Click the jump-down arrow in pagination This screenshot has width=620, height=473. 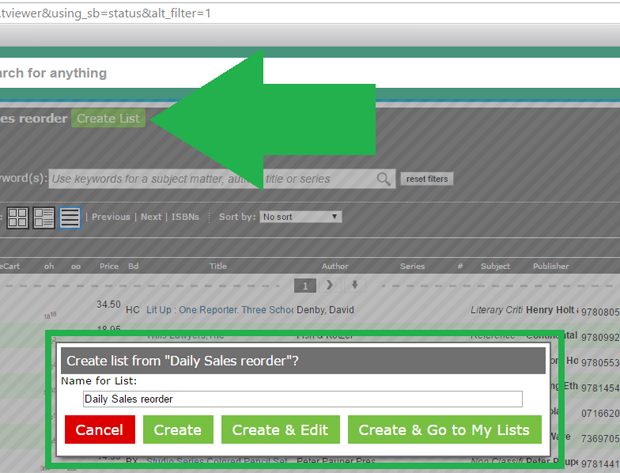[353, 285]
